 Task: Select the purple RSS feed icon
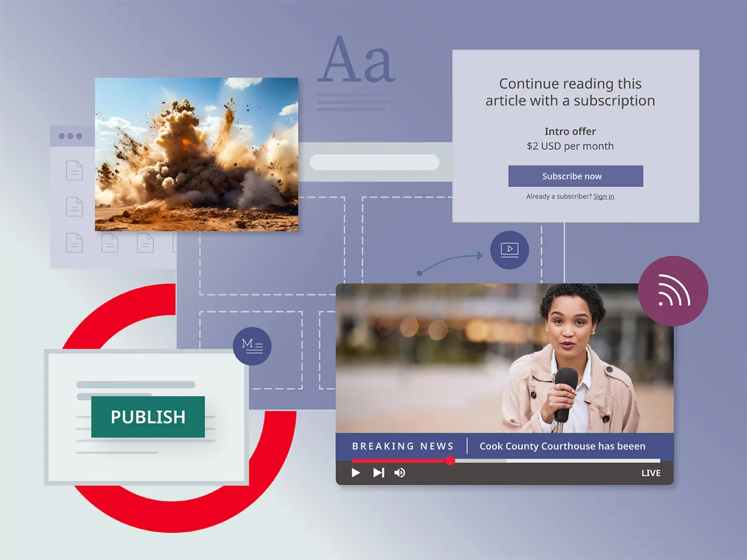tap(673, 290)
